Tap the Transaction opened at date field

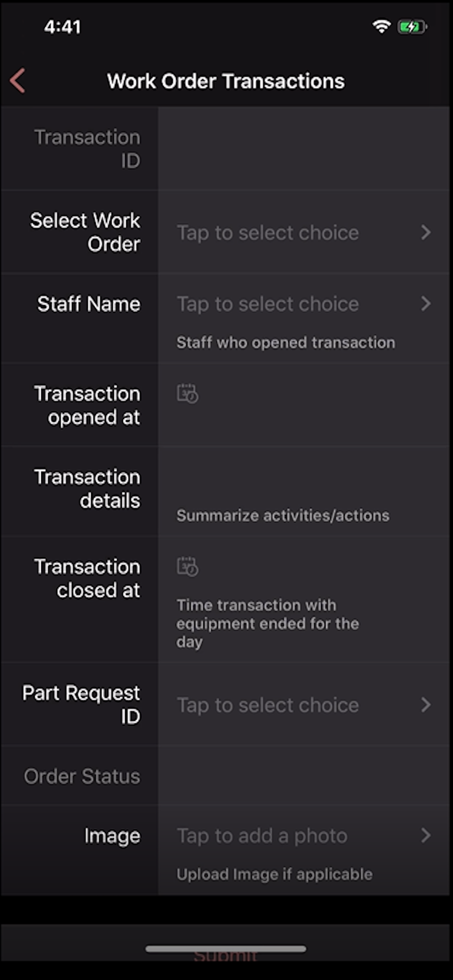303,405
